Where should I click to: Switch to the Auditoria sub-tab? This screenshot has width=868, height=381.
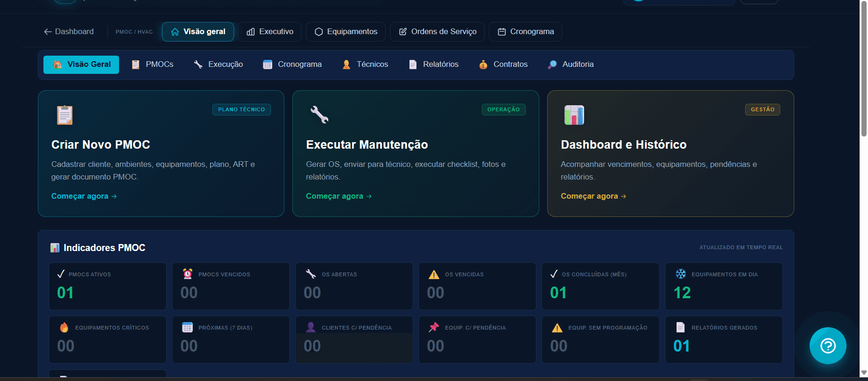point(571,65)
